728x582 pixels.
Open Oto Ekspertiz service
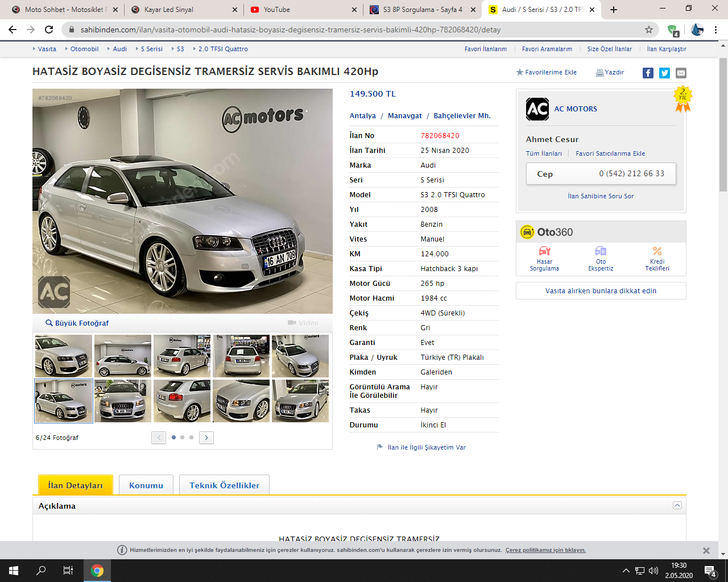601,251
